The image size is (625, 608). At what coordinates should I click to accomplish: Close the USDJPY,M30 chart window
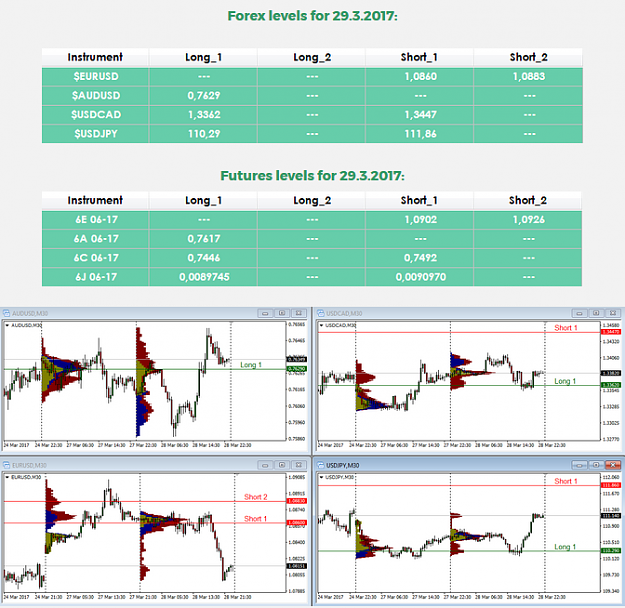(613, 465)
